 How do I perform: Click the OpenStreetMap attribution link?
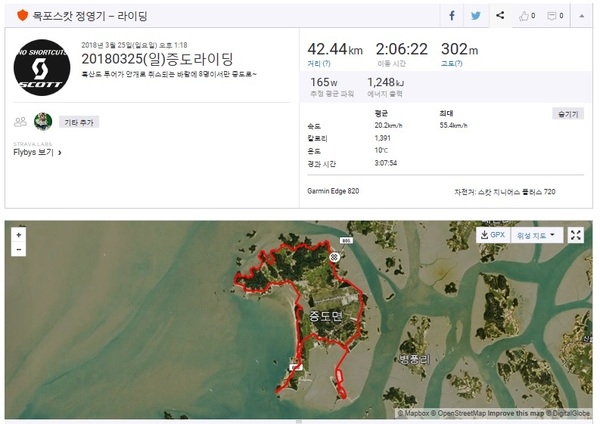(458, 413)
